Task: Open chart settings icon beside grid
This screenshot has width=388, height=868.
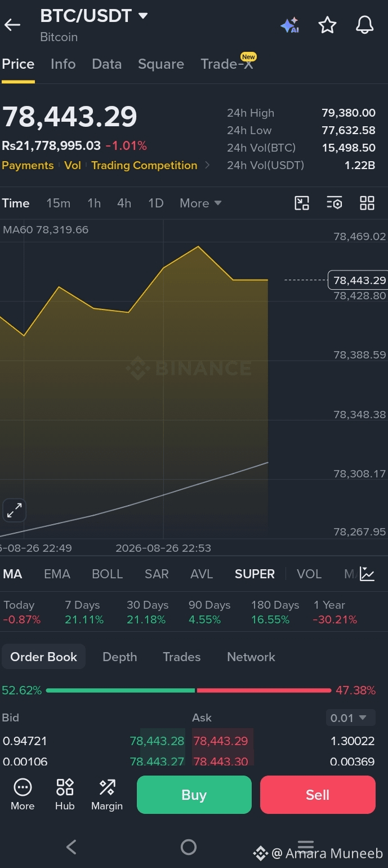Action: click(335, 203)
